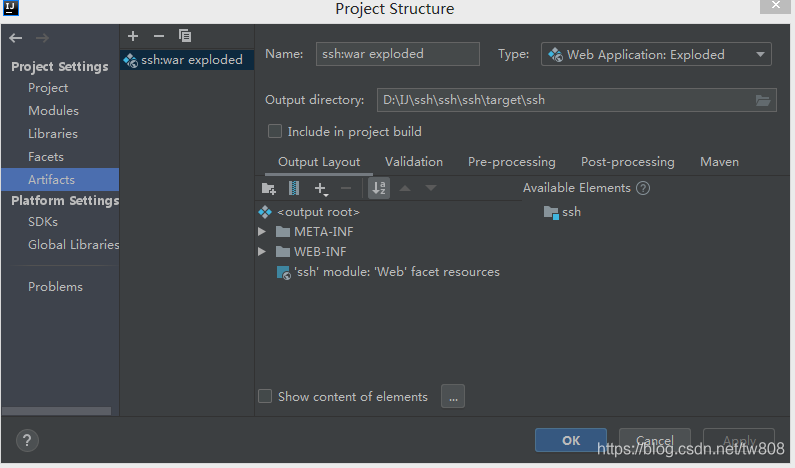The width and height of the screenshot is (795, 468).
Task: Open the Maven tab
Action: (x=719, y=162)
